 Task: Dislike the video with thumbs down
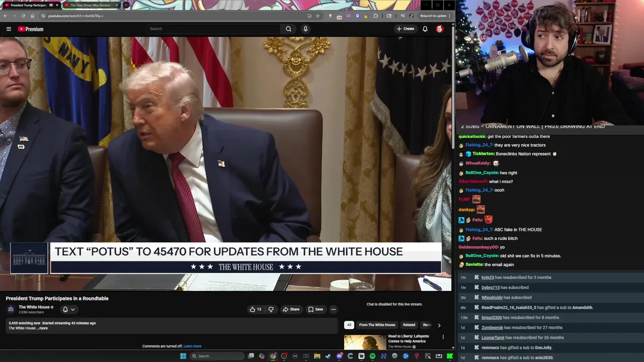(271, 309)
